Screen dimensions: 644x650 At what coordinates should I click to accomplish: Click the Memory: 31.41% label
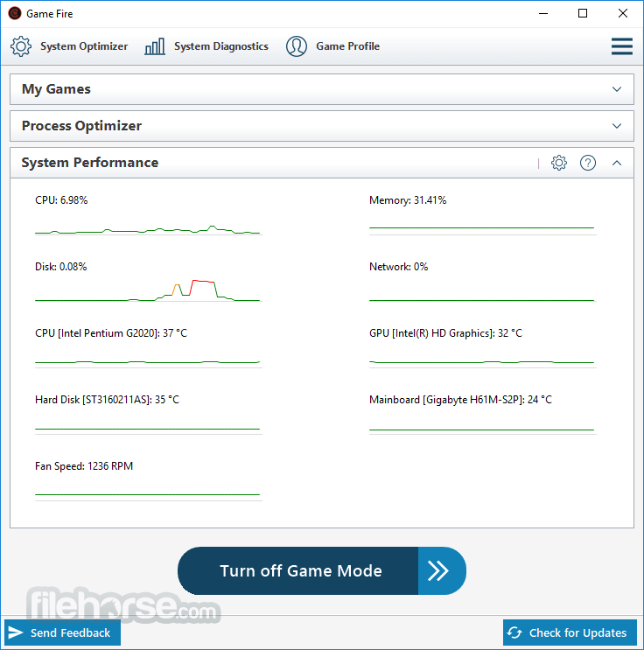[x=408, y=200]
